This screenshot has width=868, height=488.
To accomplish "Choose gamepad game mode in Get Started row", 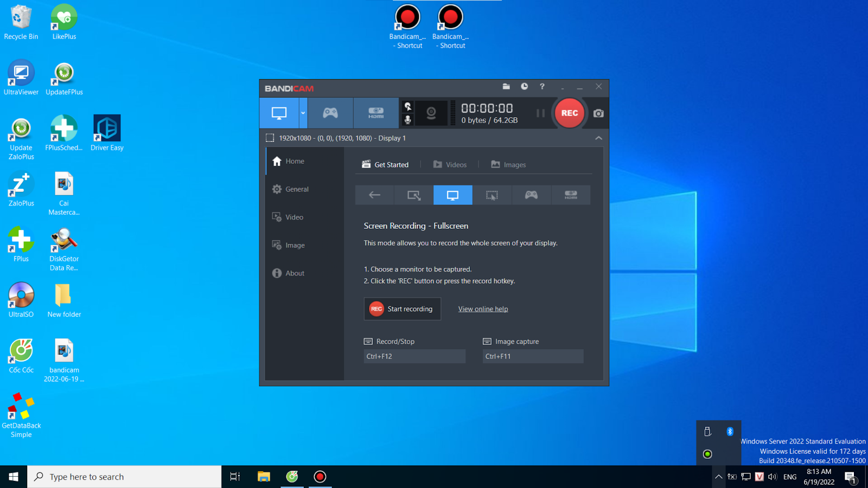I will point(531,195).
